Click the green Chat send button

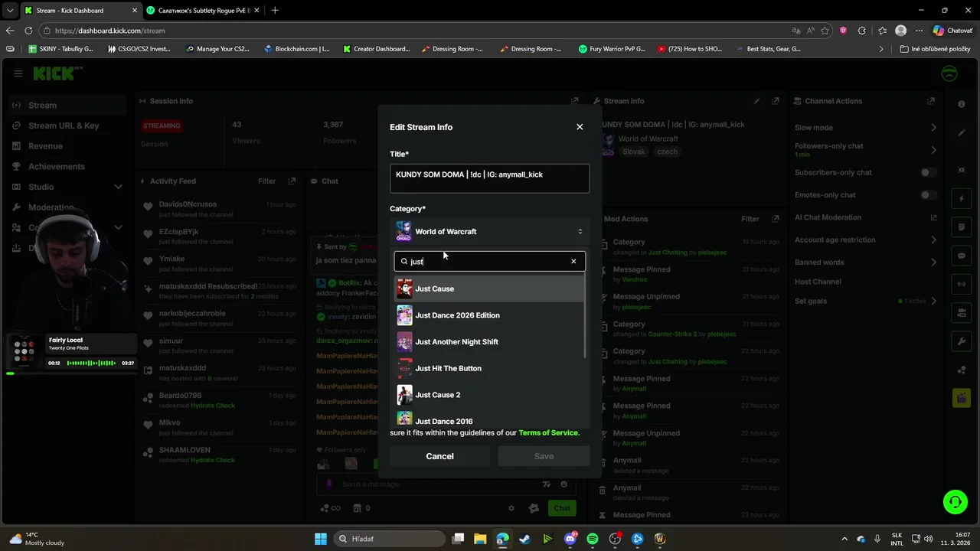562,508
